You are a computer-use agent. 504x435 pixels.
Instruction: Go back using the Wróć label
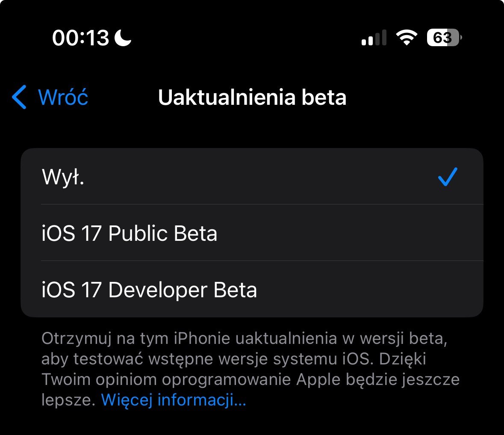click(63, 97)
